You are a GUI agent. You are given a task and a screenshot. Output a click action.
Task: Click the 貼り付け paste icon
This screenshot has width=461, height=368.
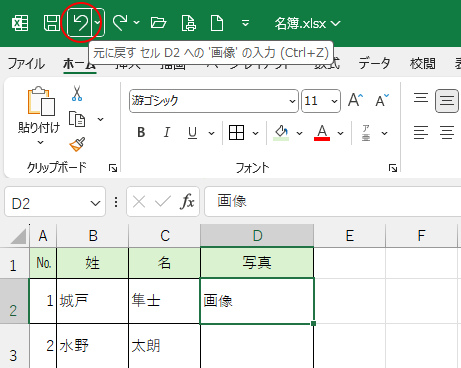pyautogui.click(x=41, y=101)
